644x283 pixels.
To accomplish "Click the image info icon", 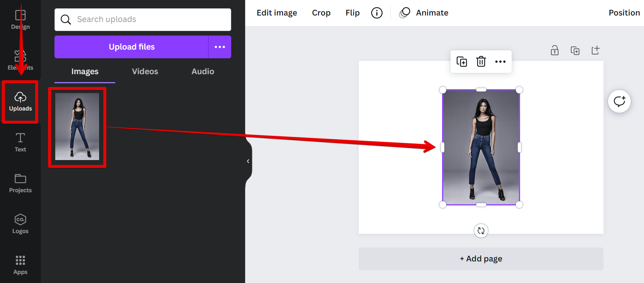I will coord(376,13).
